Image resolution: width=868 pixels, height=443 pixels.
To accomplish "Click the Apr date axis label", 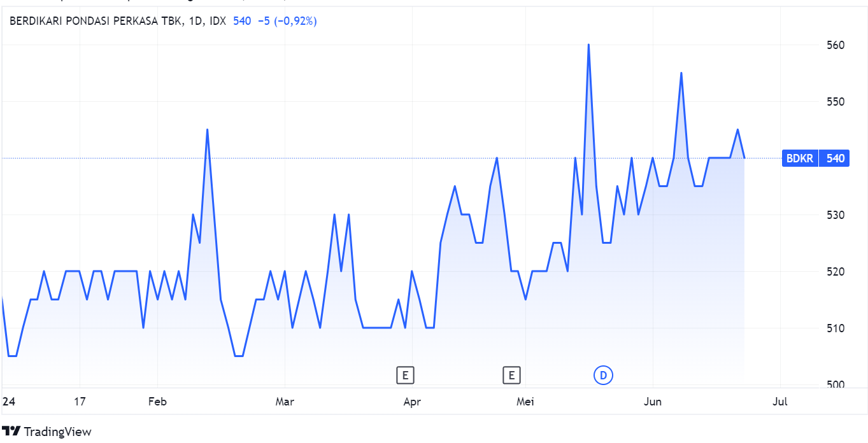I will [x=412, y=402].
